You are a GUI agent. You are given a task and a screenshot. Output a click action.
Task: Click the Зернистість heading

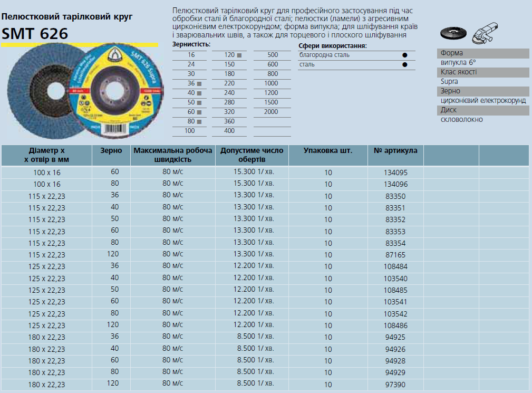pos(191,44)
